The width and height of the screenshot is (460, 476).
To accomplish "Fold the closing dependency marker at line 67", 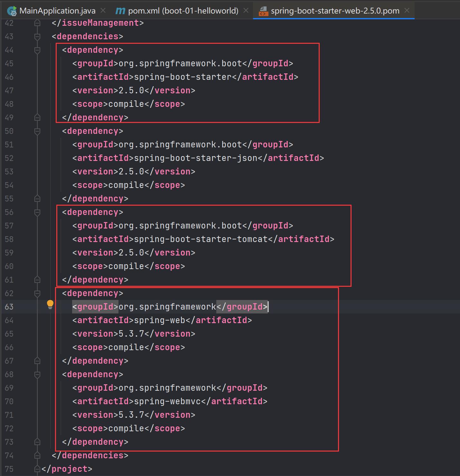I will 37,361.
